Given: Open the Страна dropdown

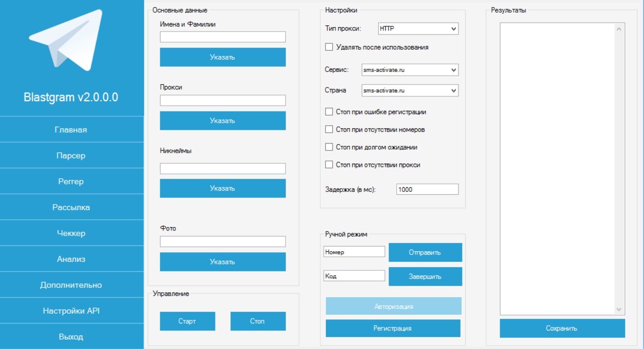Looking at the screenshot, I should (410, 90).
